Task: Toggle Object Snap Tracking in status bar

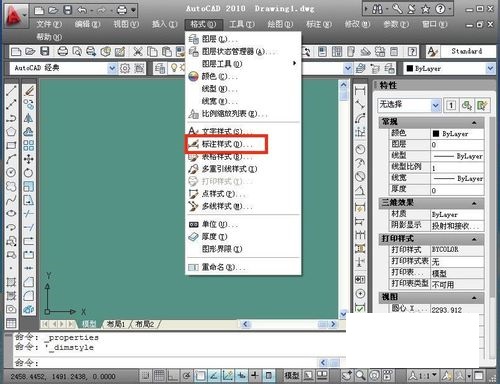Action: [x=214, y=376]
